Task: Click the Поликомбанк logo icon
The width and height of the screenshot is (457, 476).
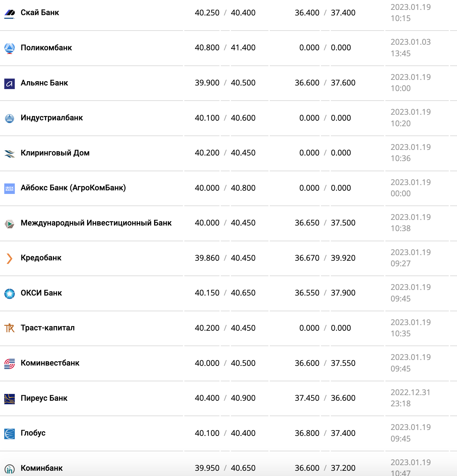Action: pyautogui.click(x=10, y=48)
